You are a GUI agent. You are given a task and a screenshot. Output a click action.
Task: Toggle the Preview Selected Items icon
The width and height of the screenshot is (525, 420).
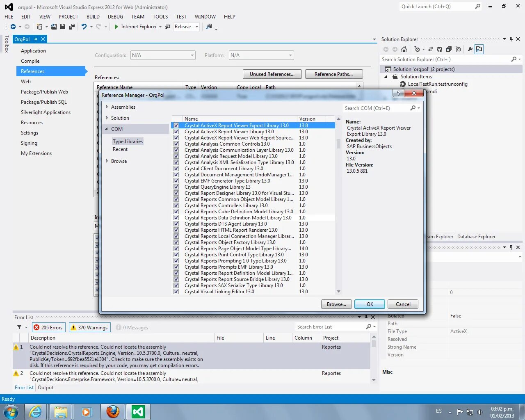(x=479, y=49)
